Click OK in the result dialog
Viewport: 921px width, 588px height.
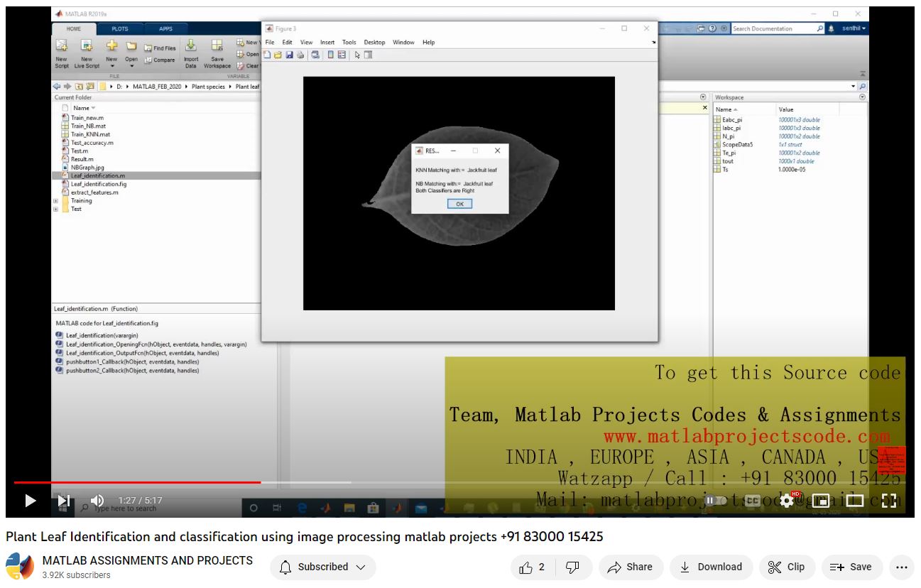tap(459, 204)
